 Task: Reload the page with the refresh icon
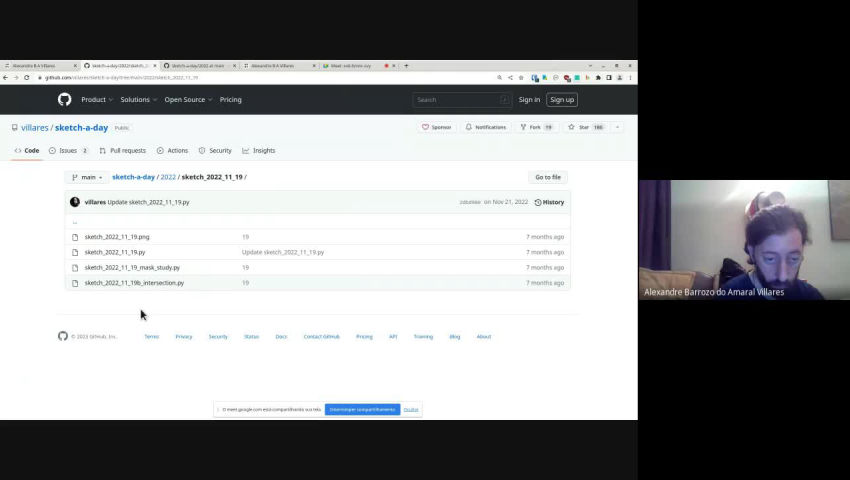pyautogui.click(x=26, y=78)
